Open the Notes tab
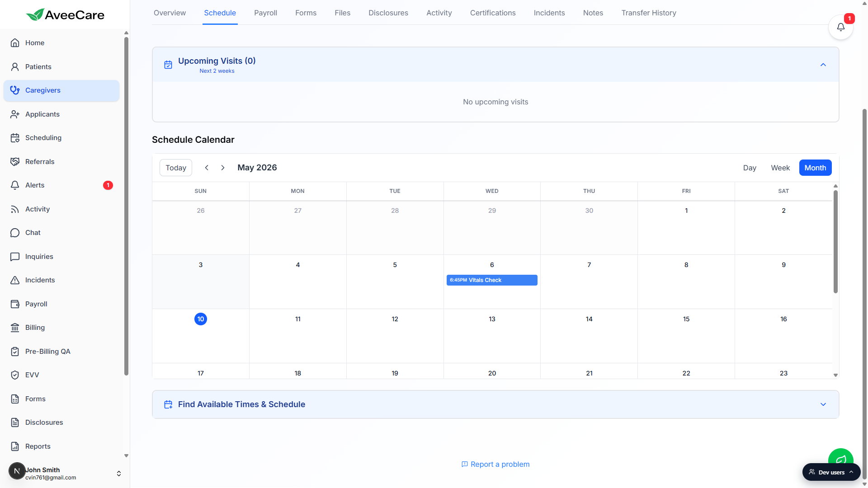 coord(593,13)
